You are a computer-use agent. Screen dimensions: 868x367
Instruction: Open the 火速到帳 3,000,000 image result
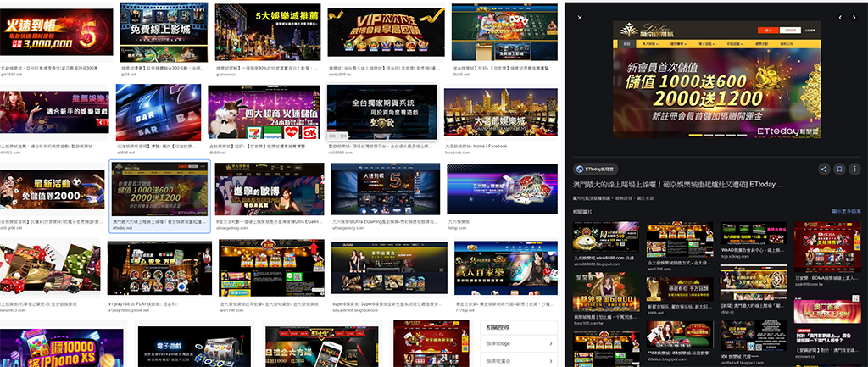coord(56,32)
